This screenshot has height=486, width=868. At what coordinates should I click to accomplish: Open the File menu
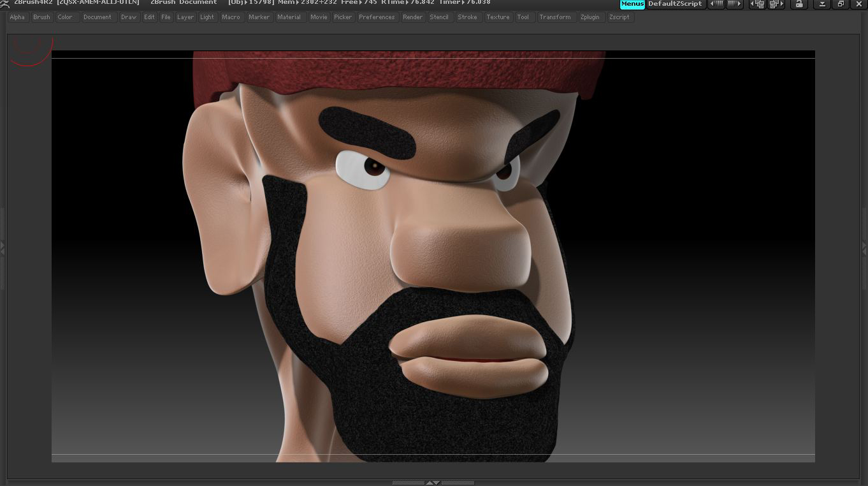(166, 17)
